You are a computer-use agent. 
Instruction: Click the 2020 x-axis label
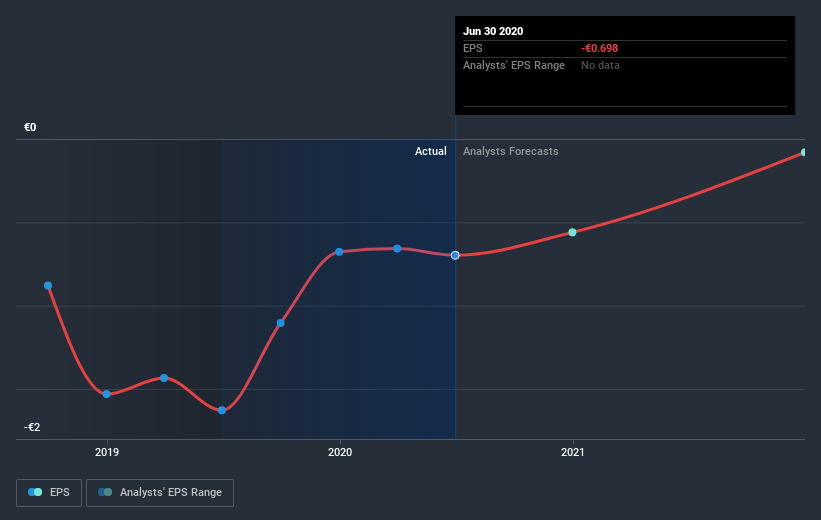pos(340,452)
